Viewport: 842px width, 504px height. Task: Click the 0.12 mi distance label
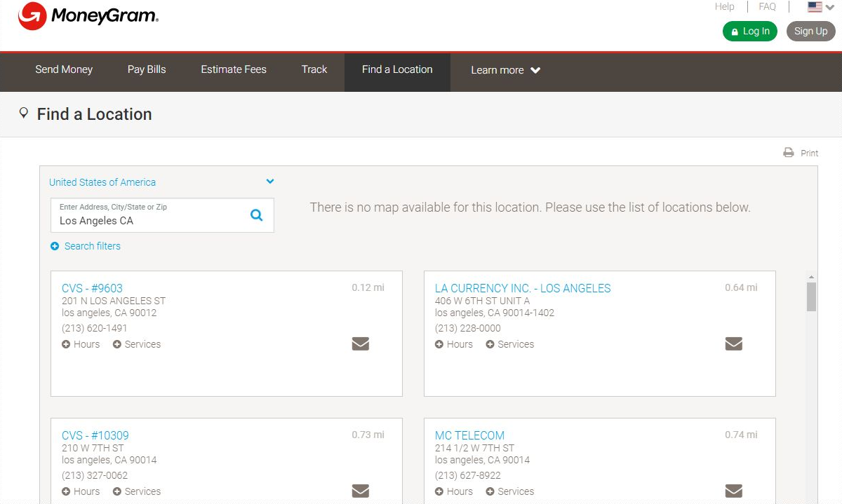coord(368,287)
